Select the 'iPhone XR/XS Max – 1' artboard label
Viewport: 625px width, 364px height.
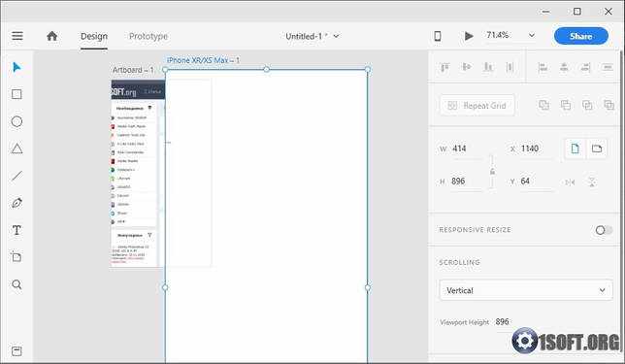[203, 60]
